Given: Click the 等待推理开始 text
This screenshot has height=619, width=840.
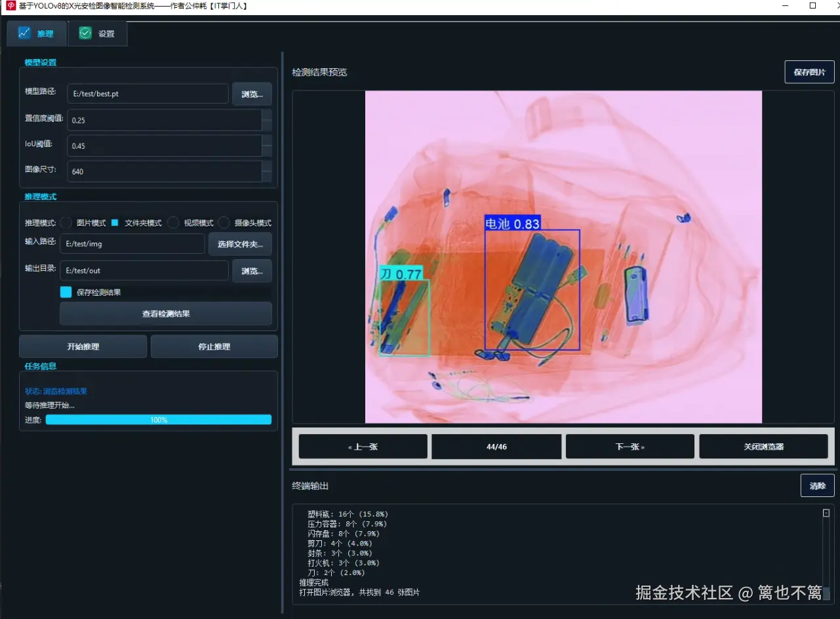Looking at the screenshot, I should click(50, 405).
